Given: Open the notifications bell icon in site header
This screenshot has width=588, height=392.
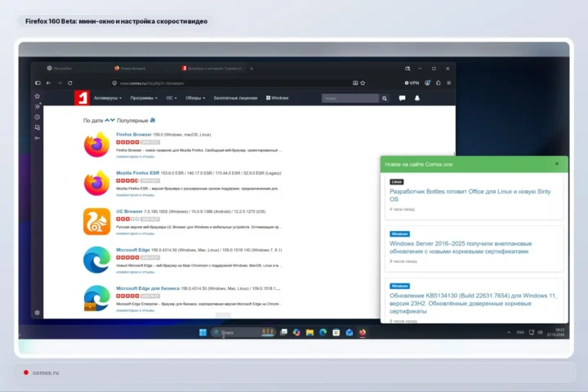Looking at the screenshot, I should (417, 98).
